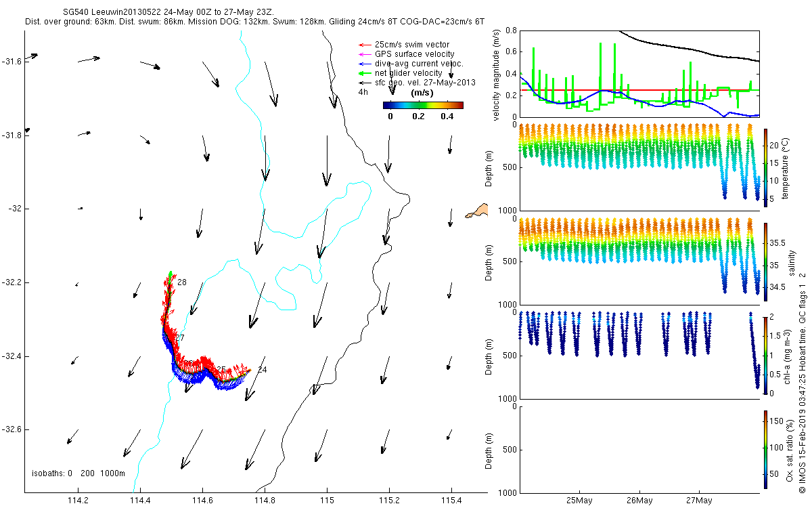Click the '114.8' longitude tick label

[x=265, y=501]
